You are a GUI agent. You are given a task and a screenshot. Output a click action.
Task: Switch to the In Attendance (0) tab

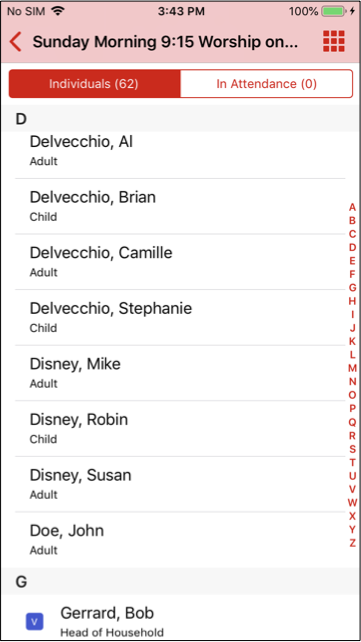click(x=266, y=84)
